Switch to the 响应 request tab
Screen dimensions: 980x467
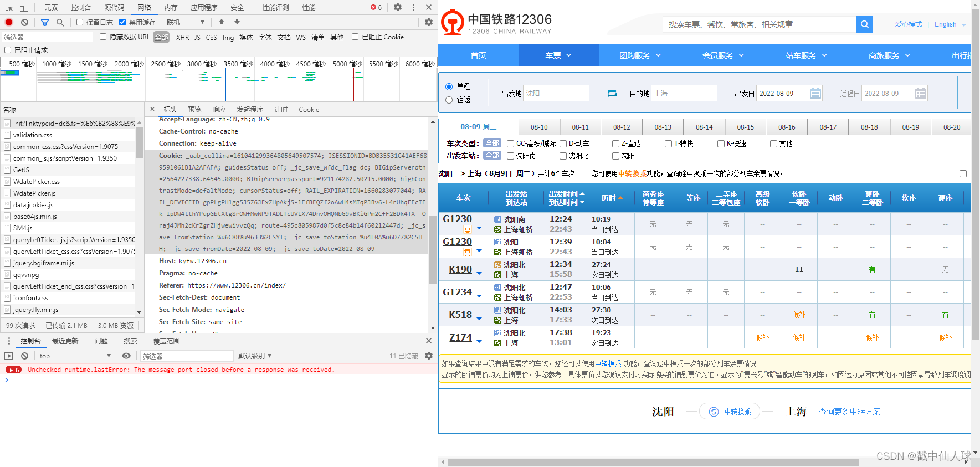tap(219, 109)
